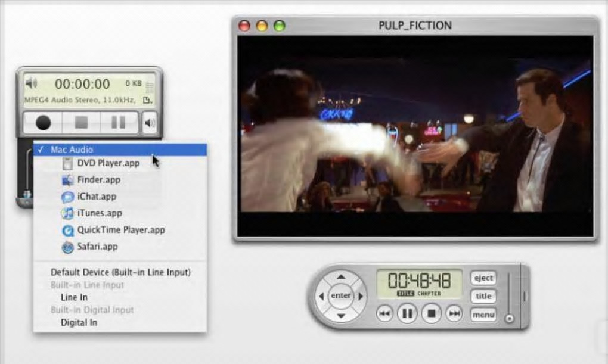Click the 00:48:48 time display
Screen dimensions: 608x364
[419, 280]
